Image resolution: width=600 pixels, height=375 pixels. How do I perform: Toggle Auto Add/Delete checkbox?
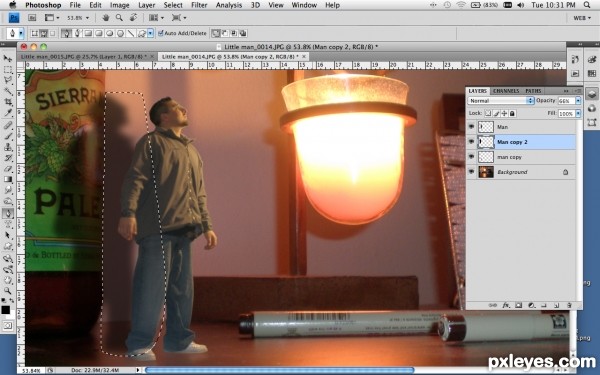pyautogui.click(x=161, y=33)
